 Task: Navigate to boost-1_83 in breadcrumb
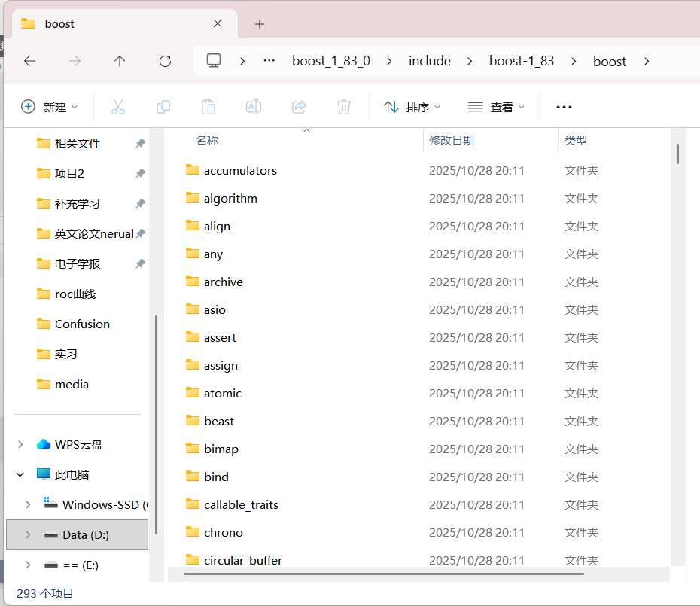(522, 61)
